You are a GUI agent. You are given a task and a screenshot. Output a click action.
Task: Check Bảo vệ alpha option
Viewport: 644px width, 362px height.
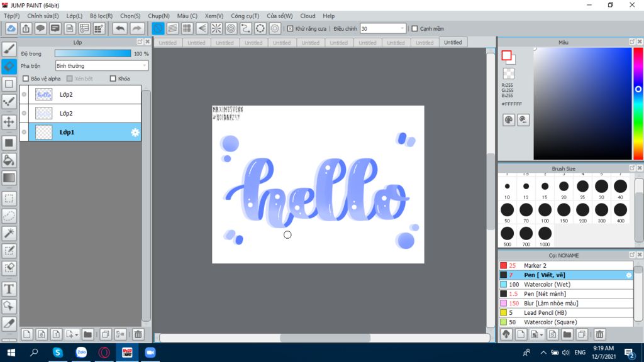26,79
